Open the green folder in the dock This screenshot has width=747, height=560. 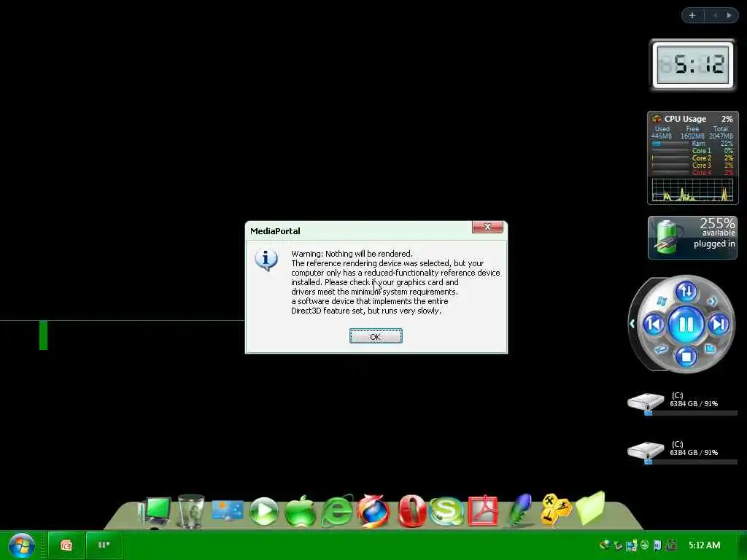pos(591,508)
